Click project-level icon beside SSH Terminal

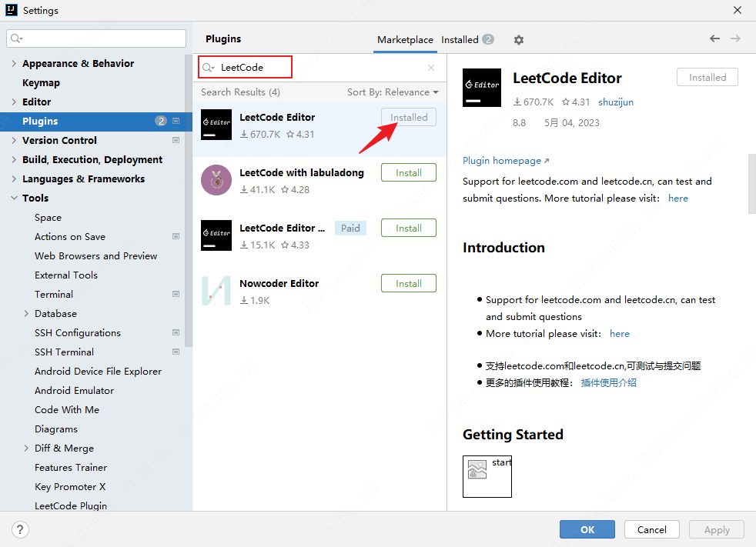click(x=176, y=352)
